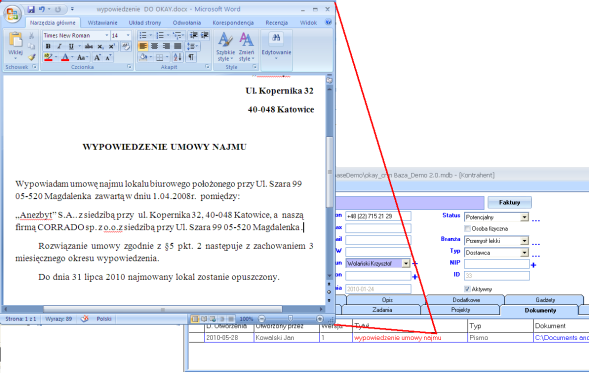Choose the text highlight color
This screenshot has width=589, height=373.
[48, 57]
